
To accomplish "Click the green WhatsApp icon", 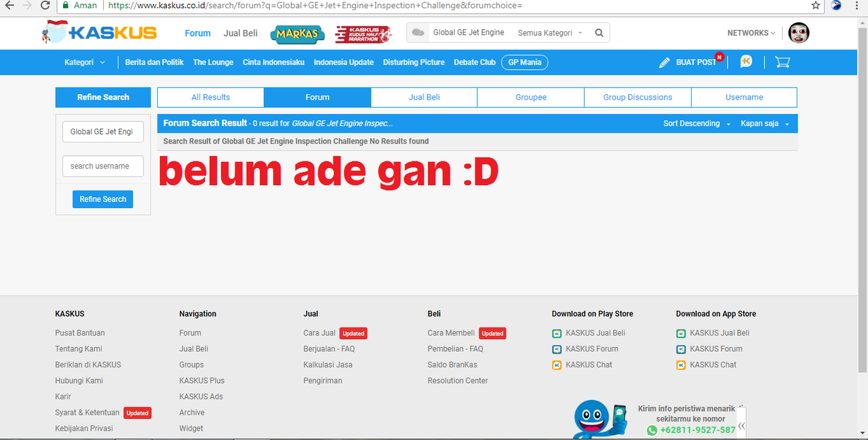I will (652, 430).
